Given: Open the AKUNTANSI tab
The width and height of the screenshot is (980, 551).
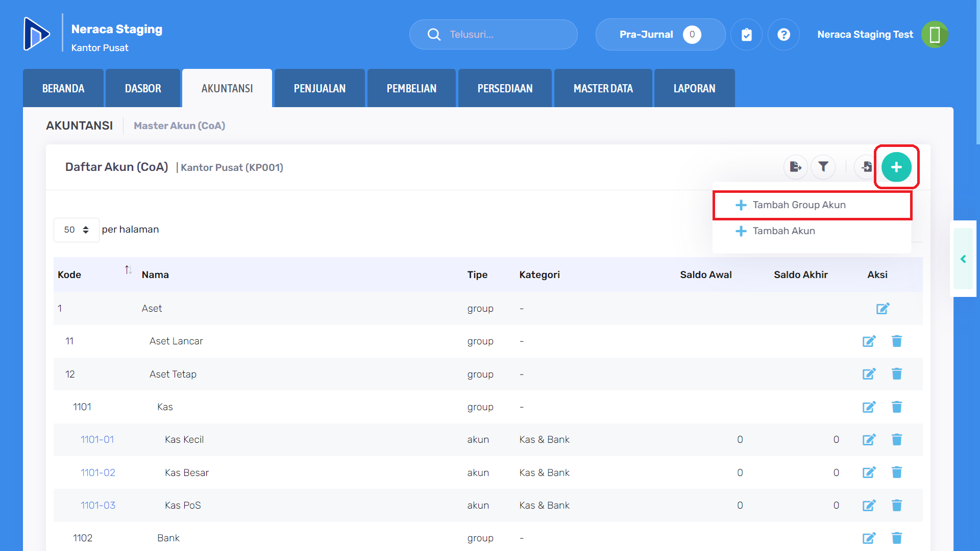Looking at the screenshot, I should click(227, 88).
